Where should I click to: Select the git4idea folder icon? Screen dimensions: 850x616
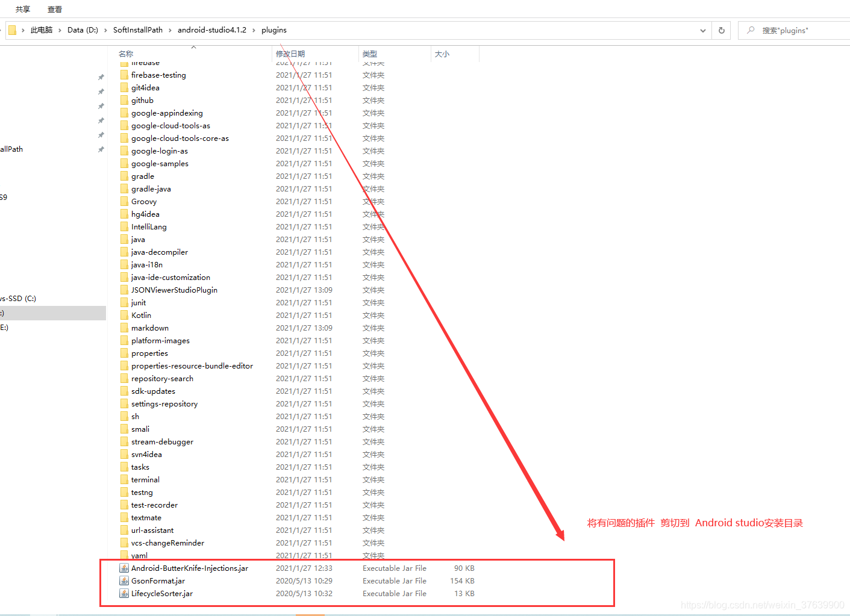point(124,88)
